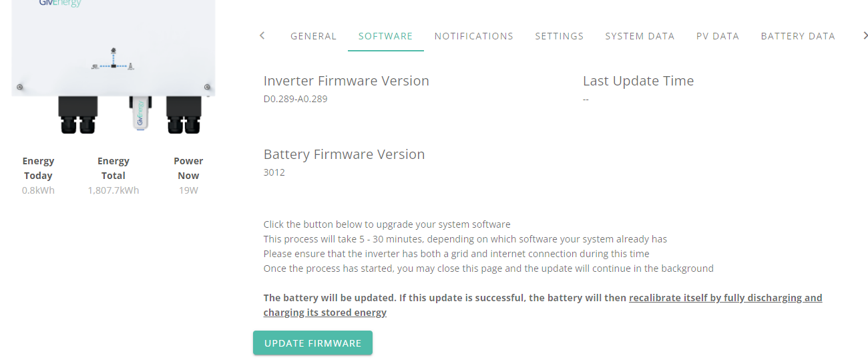
Task: Open the System Data tab
Action: click(x=640, y=36)
